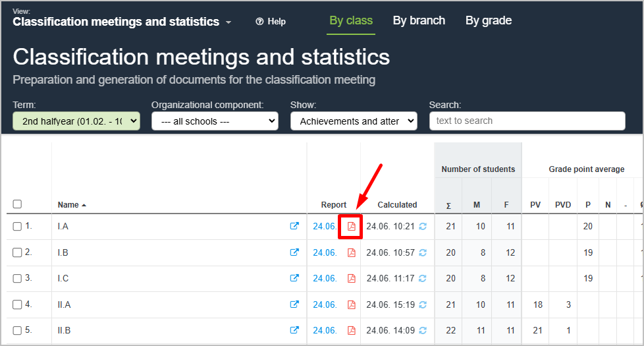Viewport: 644px width, 346px height.
Task: Open the Show dropdown with Achievements option
Action: click(x=354, y=121)
